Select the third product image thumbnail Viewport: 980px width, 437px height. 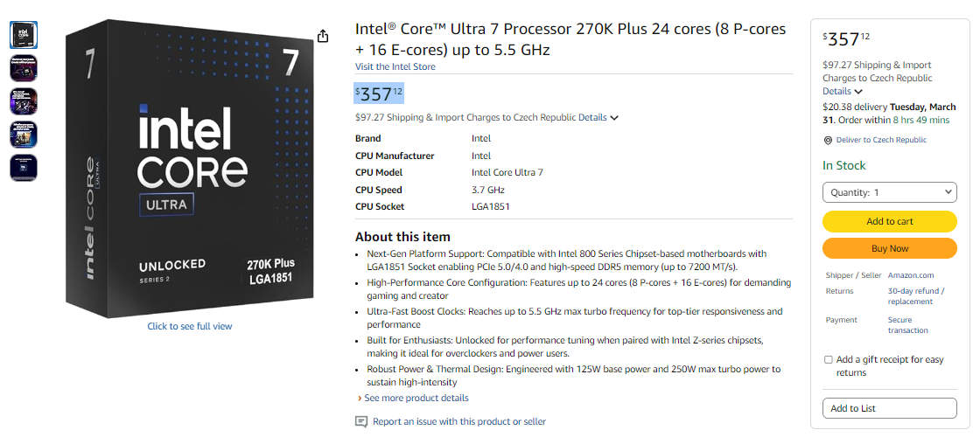tap(24, 101)
